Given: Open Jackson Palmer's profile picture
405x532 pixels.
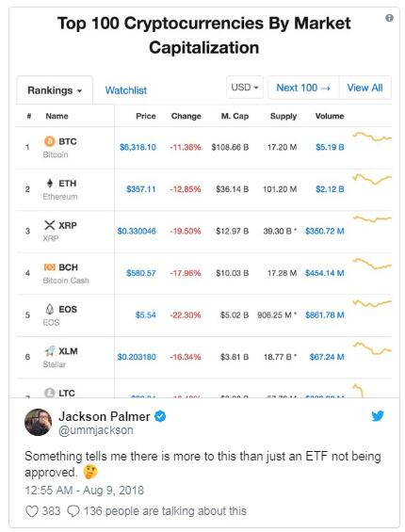Looking at the screenshot, I should pyautogui.click(x=39, y=423).
